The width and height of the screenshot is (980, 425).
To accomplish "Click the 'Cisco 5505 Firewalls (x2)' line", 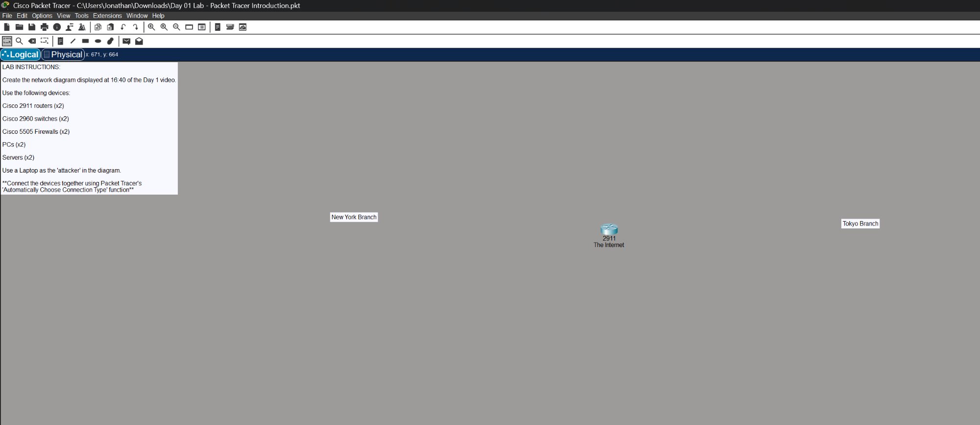I will point(36,132).
